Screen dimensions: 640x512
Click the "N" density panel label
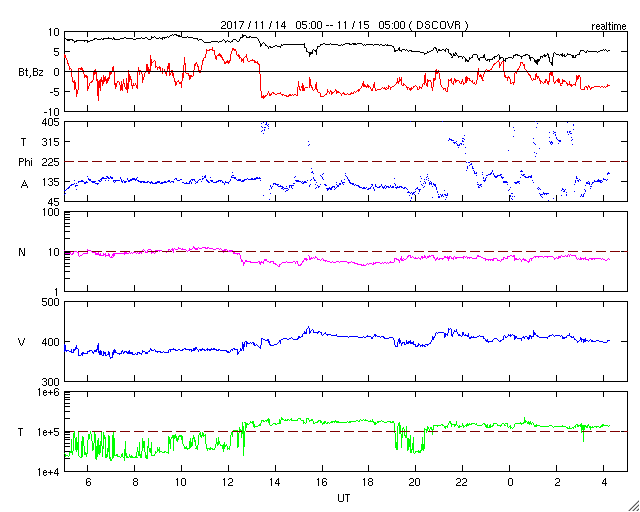click(22, 252)
